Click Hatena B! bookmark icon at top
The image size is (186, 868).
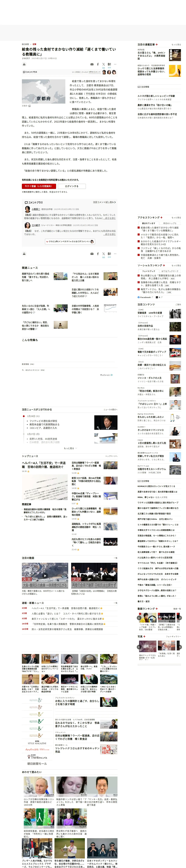tap(109, 64)
